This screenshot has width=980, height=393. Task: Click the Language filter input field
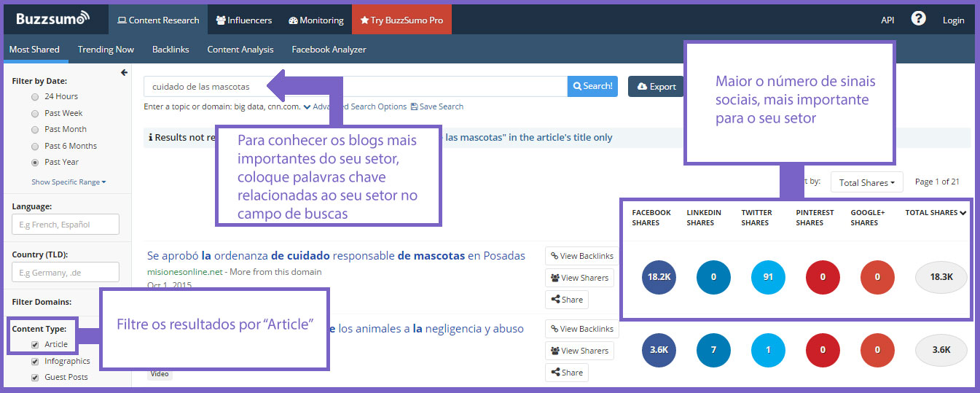tap(66, 224)
